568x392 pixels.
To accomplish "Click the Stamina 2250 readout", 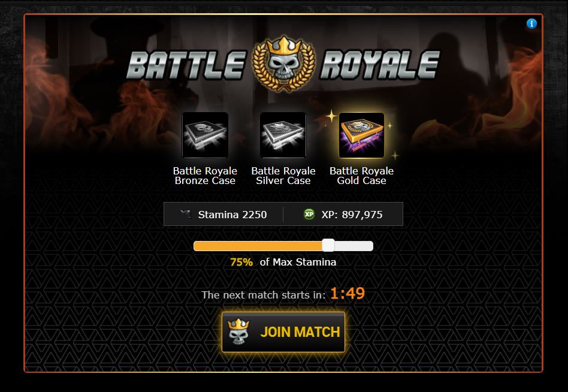I will pos(232,215).
